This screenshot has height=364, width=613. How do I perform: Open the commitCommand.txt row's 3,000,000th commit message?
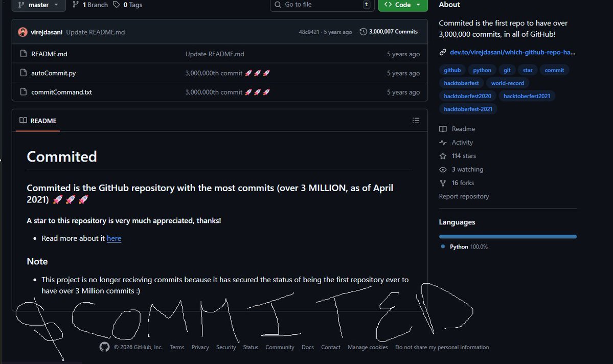(x=228, y=92)
